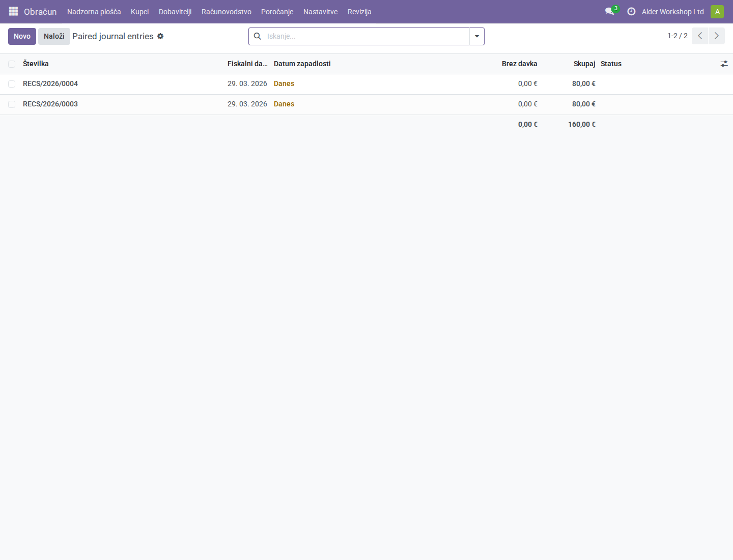Open the activities clock icon

(631, 11)
